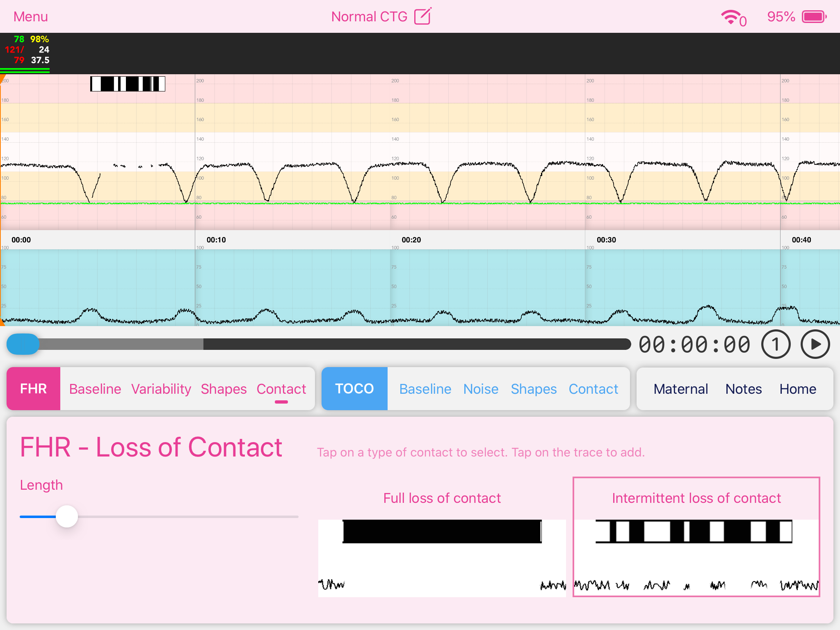Image resolution: width=840 pixels, height=630 pixels.
Task: Open TOCO Noise tab
Action: [x=481, y=389]
